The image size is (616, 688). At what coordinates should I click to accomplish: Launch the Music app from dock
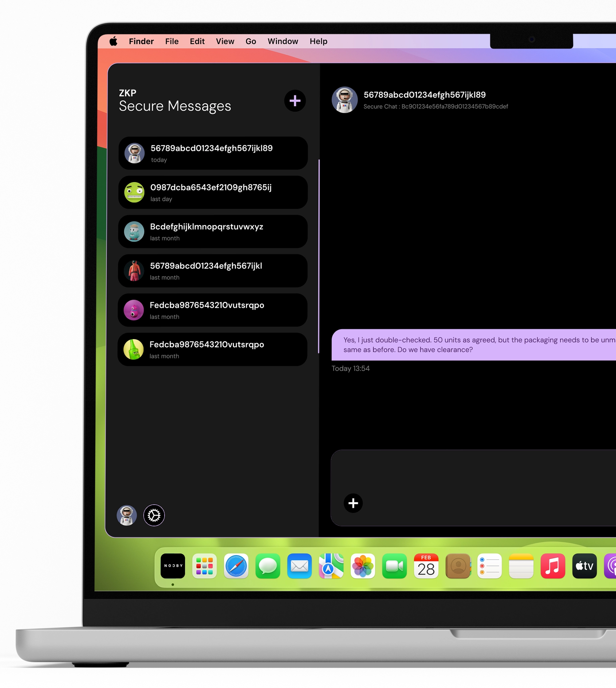coord(552,566)
